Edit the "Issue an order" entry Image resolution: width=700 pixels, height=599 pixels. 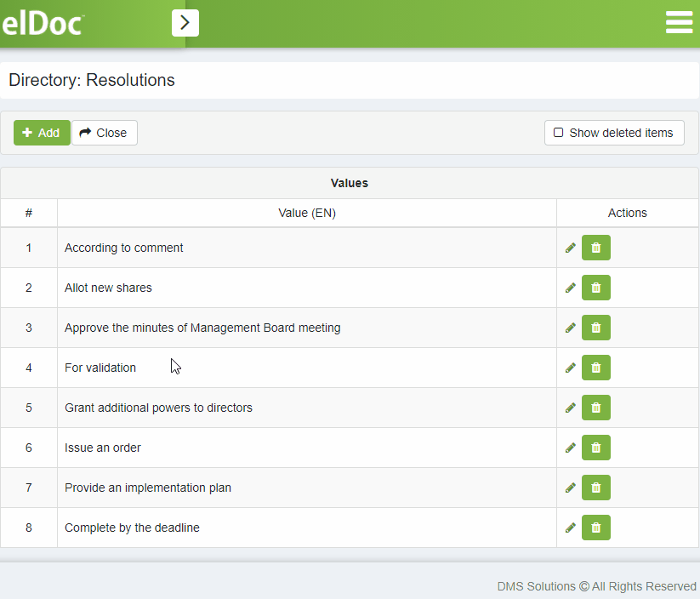571,448
